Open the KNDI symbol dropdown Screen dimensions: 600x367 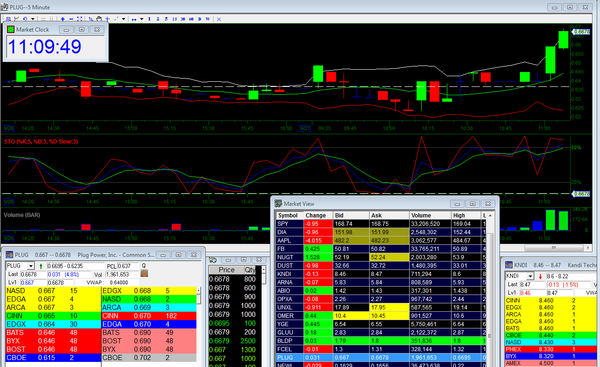pyautogui.click(x=530, y=276)
